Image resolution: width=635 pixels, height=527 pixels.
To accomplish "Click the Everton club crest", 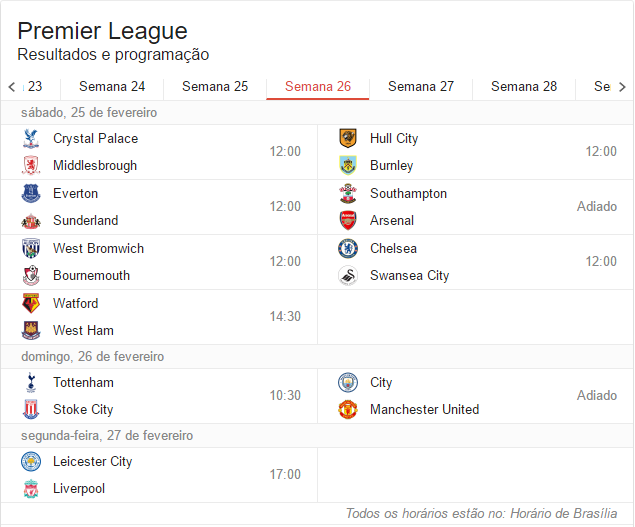I will pos(31,194).
